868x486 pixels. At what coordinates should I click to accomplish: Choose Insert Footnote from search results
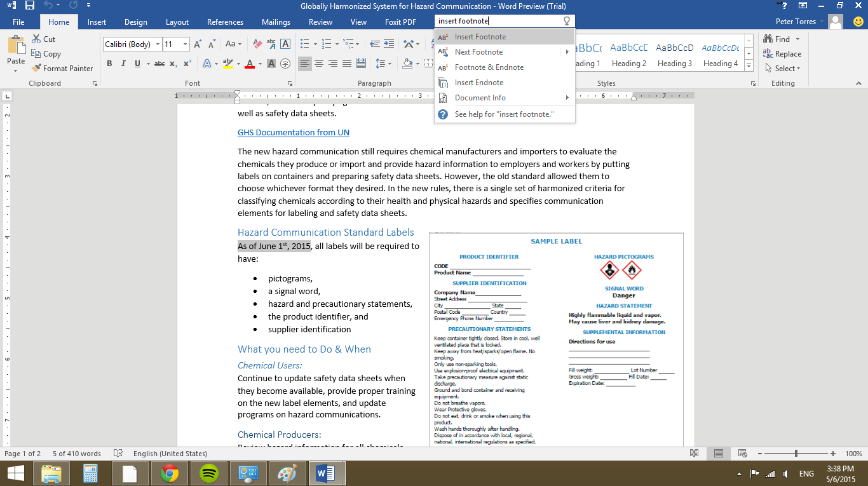[480, 37]
